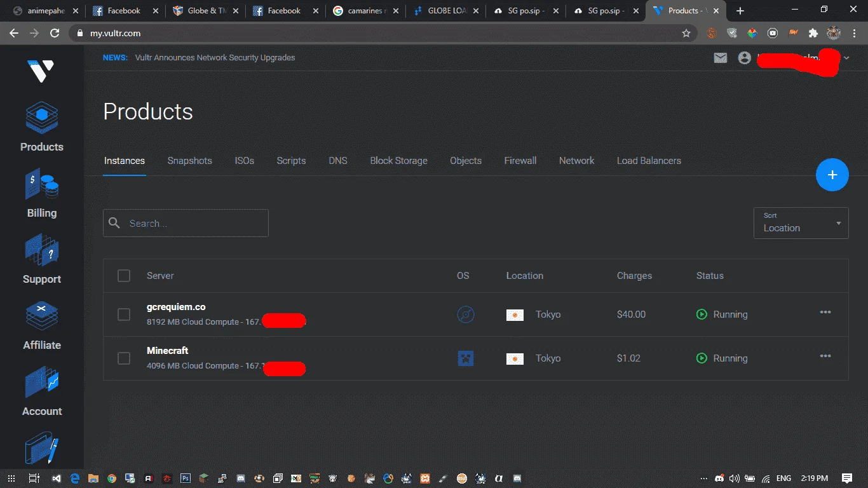Open Task View on the taskbar
The height and width of the screenshot is (488, 868).
[34, 478]
